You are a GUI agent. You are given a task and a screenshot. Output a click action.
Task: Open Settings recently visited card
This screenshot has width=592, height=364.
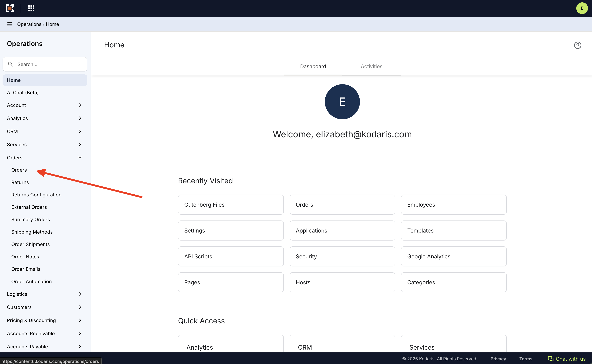click(x=231, y=231)
